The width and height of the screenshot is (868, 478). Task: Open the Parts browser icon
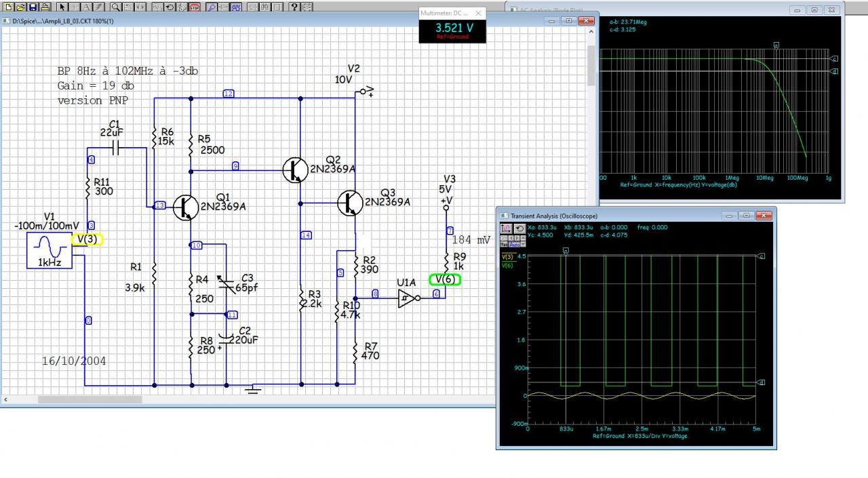coord(253,7)
